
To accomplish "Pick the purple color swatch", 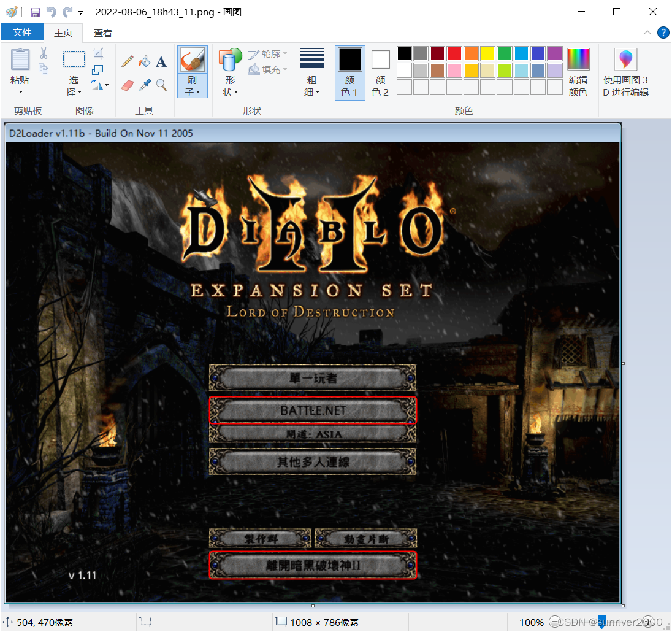I will tap(554, 53).
